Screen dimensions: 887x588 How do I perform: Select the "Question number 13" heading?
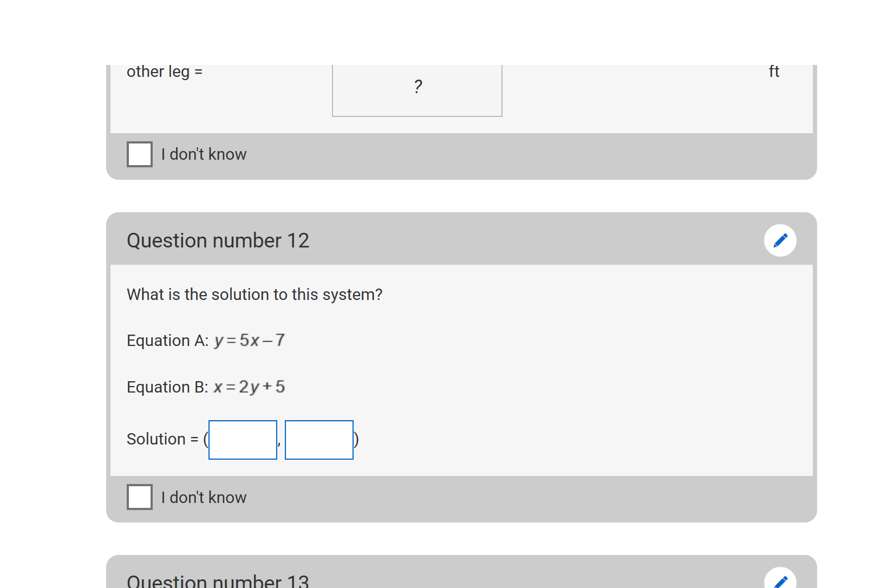tap(218, 580)
